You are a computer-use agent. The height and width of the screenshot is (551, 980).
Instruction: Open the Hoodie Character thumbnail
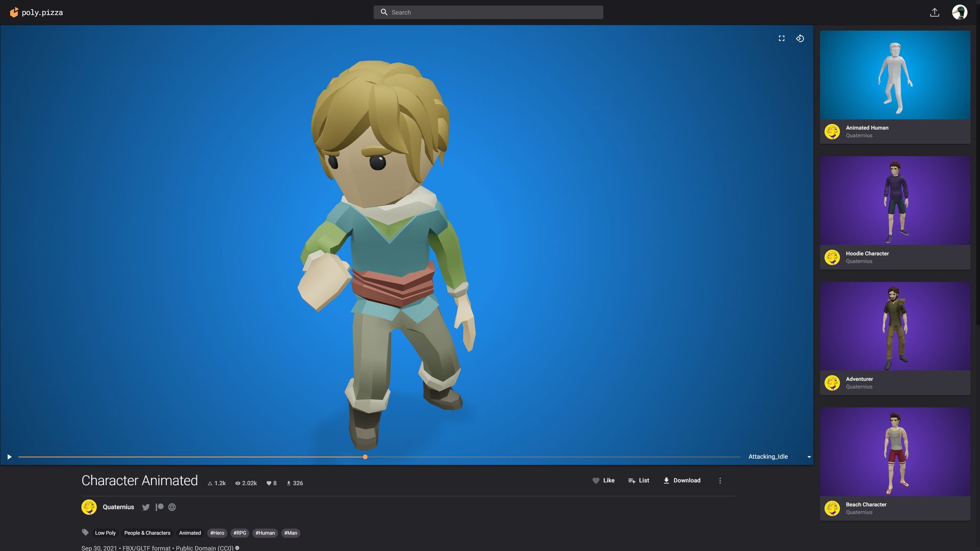(x=895, y=201)
